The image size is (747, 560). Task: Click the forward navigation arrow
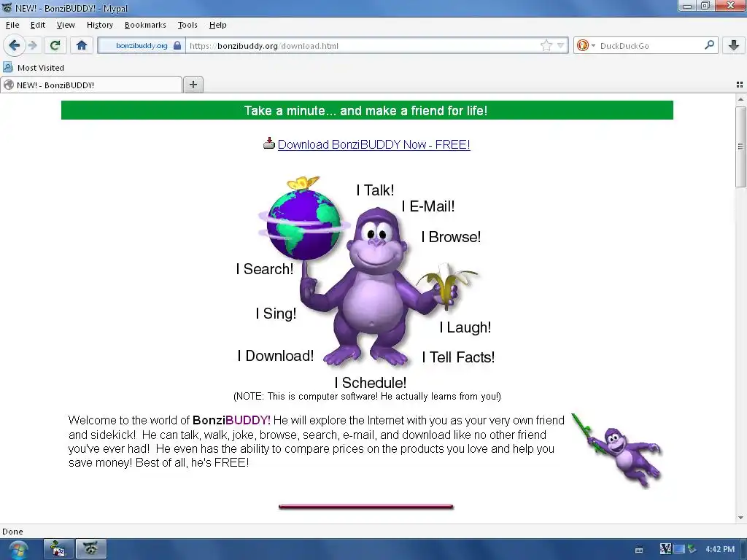point(32,45)
